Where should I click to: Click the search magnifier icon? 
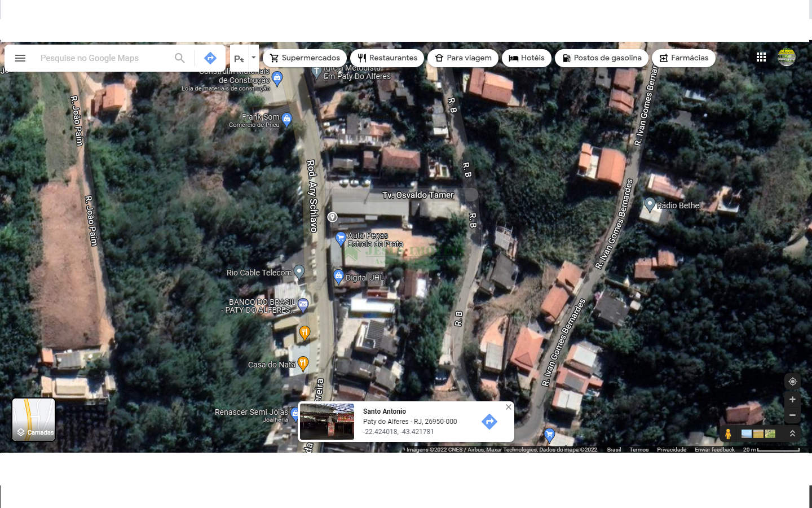click(x=180, y=58)
